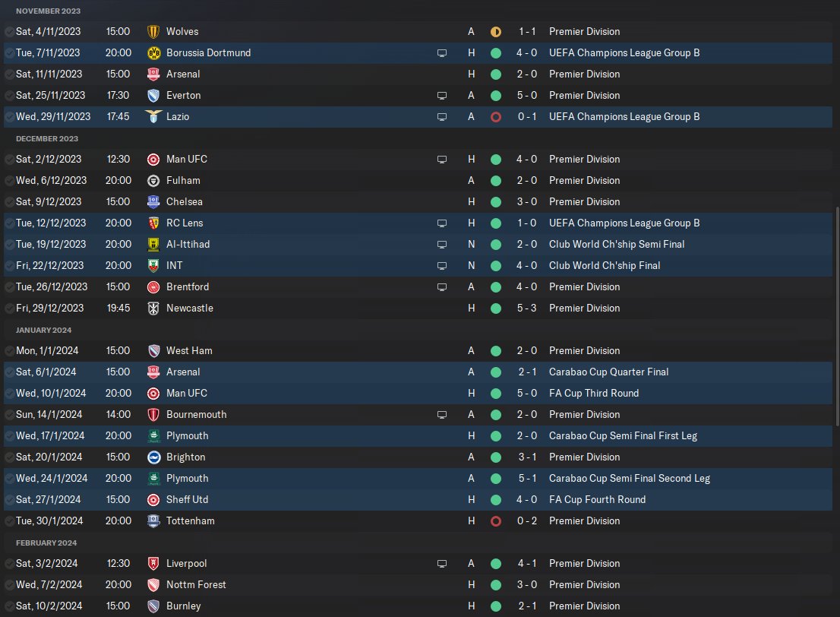Viewport: 840px width, 617px height.
Task: Click the Wolves club crest icon
Action: coord(153,32)
